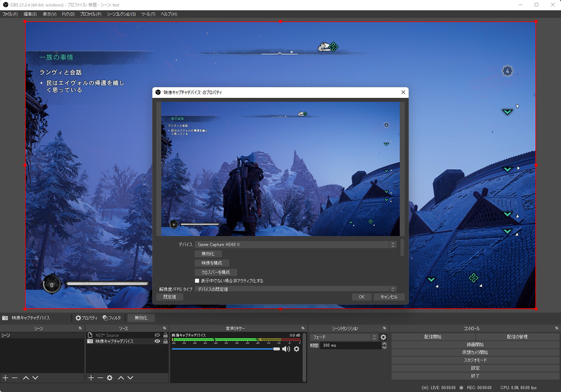561x392 pixels.
Task: Open ツール(T) menu
Action: pos(148,14)
